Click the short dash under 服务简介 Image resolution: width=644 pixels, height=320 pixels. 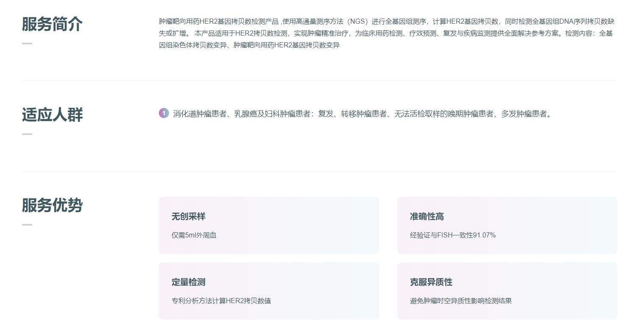tap(27, 44)
